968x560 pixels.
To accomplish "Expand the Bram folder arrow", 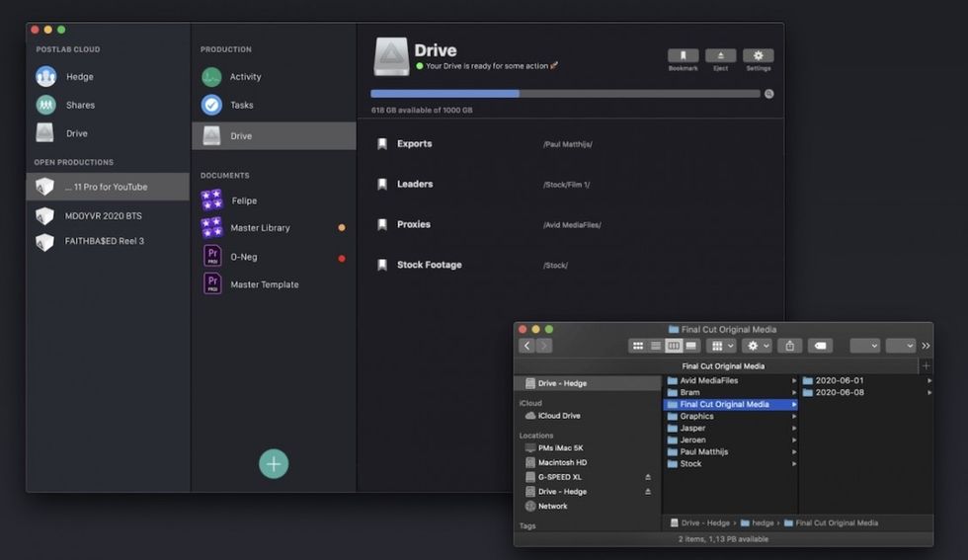I will [794, 393].
